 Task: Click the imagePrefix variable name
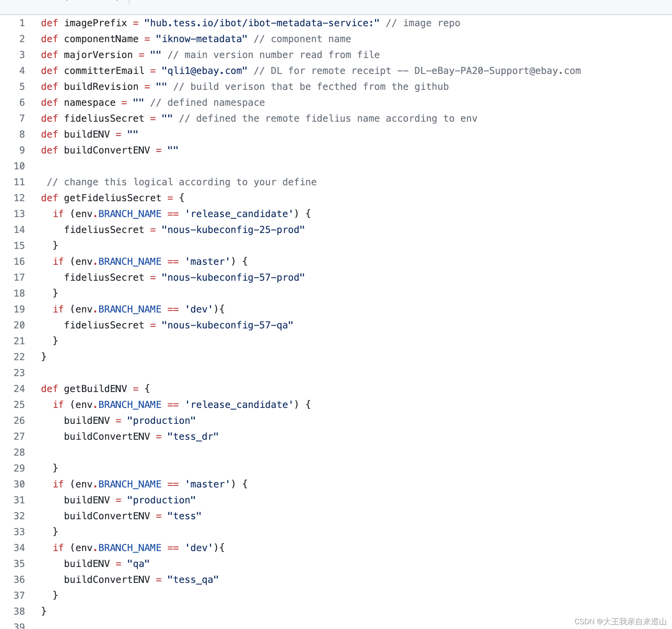(95, 23)
